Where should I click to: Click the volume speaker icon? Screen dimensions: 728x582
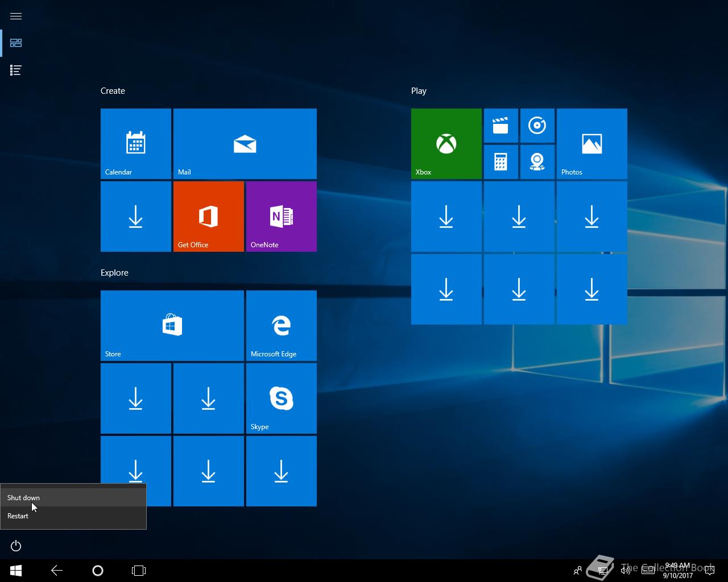point(626,571)
